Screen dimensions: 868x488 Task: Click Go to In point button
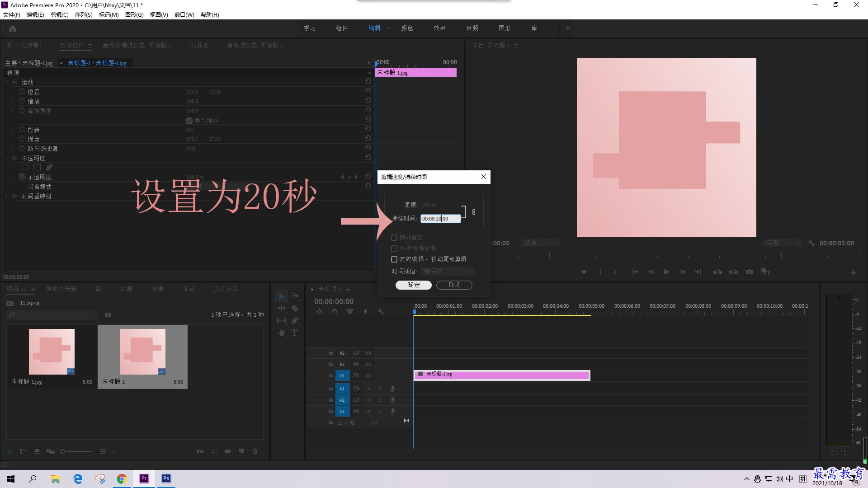(636, 272)
